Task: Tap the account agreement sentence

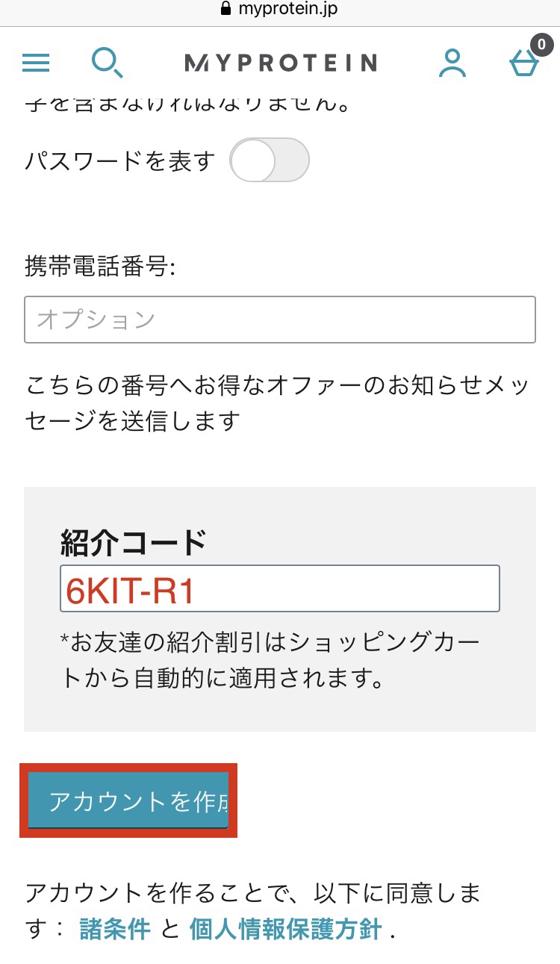Action: tap(254, 893)
